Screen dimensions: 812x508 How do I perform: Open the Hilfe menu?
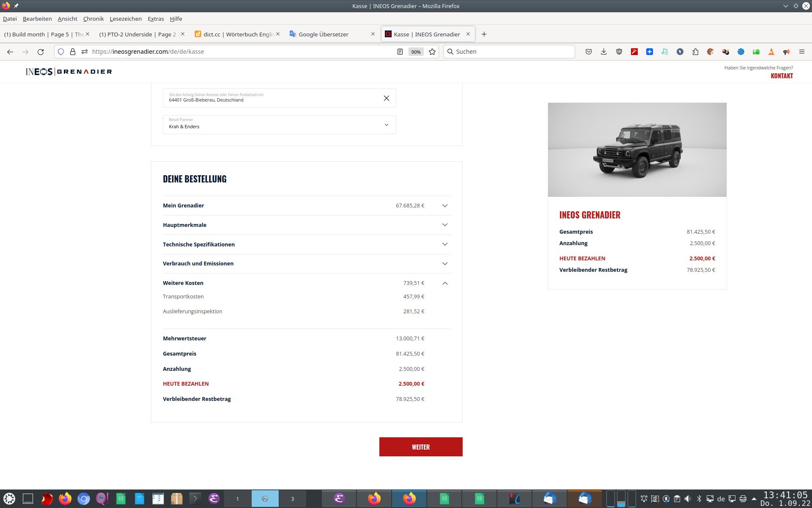coord(176,19)
